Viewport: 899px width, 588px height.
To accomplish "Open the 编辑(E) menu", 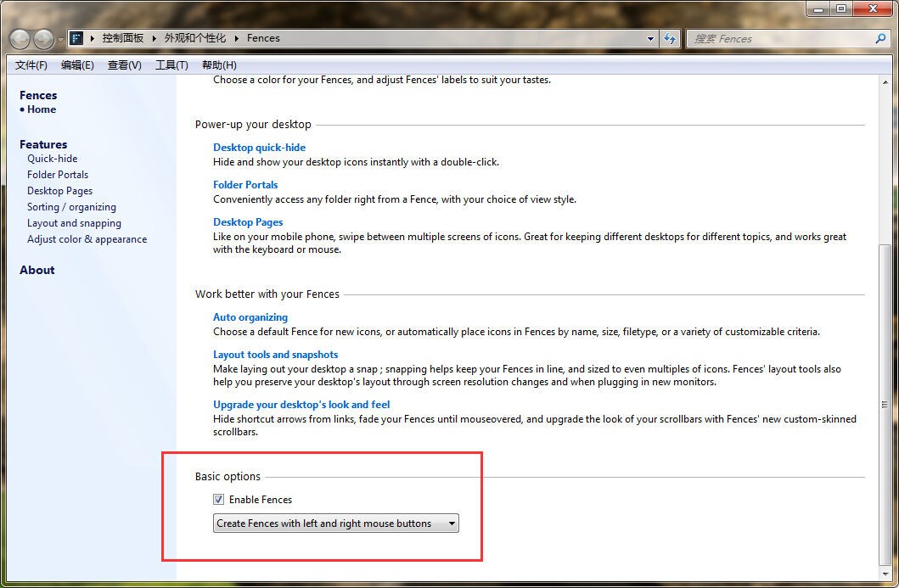I will [77, 64].
